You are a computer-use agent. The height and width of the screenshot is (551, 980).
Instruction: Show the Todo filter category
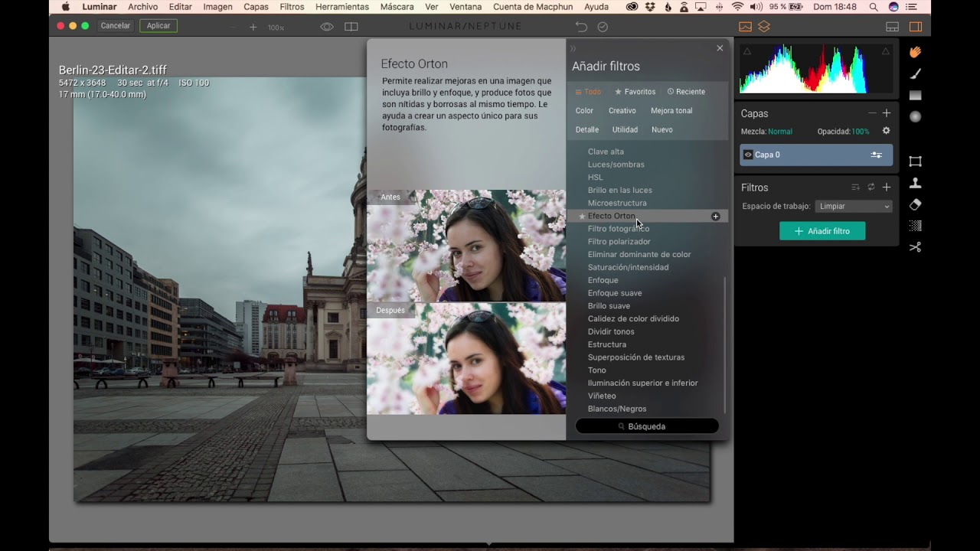(x=588, y=92)
